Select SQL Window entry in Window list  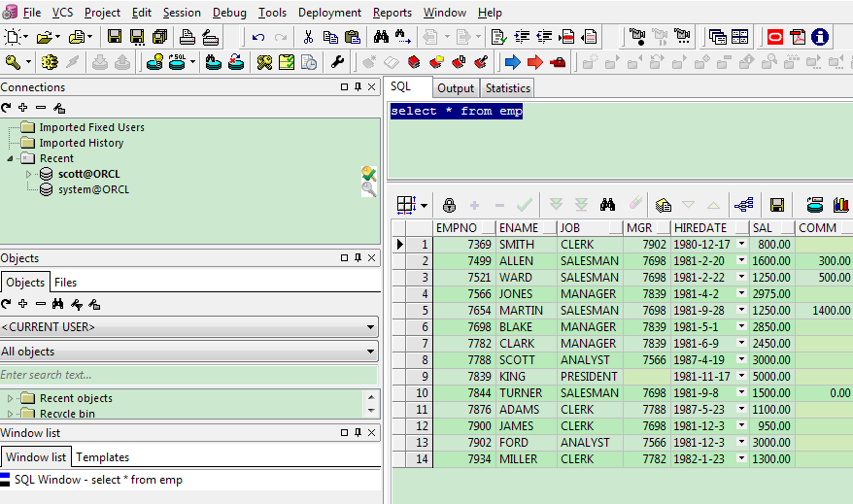click(97, 480)
